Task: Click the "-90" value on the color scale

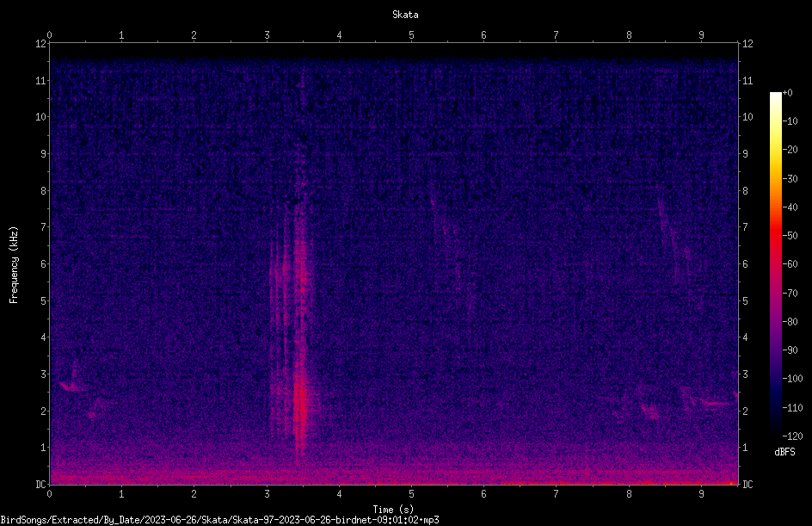Action: pos(790,350)
